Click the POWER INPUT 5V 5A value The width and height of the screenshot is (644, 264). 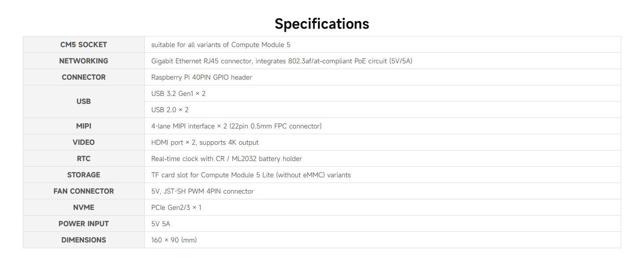click(x=161, y=224)
